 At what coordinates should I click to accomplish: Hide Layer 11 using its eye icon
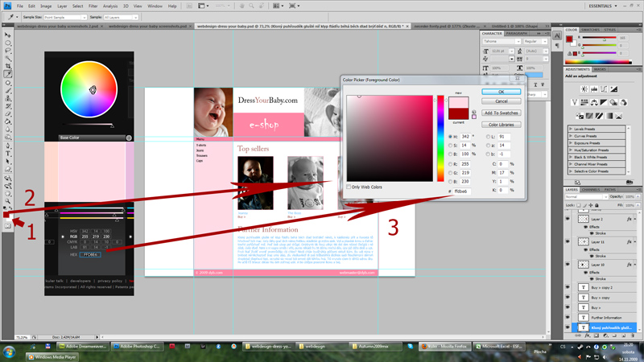[x=568, y=241]
